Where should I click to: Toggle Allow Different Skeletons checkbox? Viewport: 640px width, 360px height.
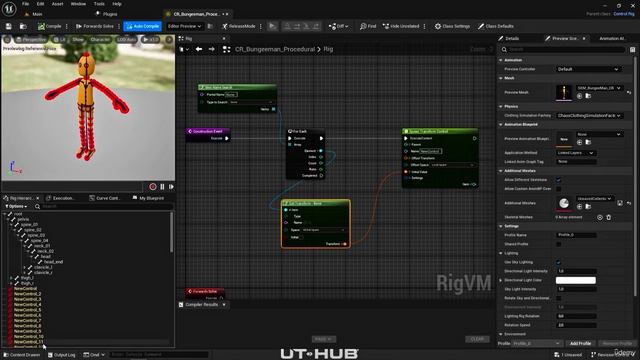(x=558, y=180)
